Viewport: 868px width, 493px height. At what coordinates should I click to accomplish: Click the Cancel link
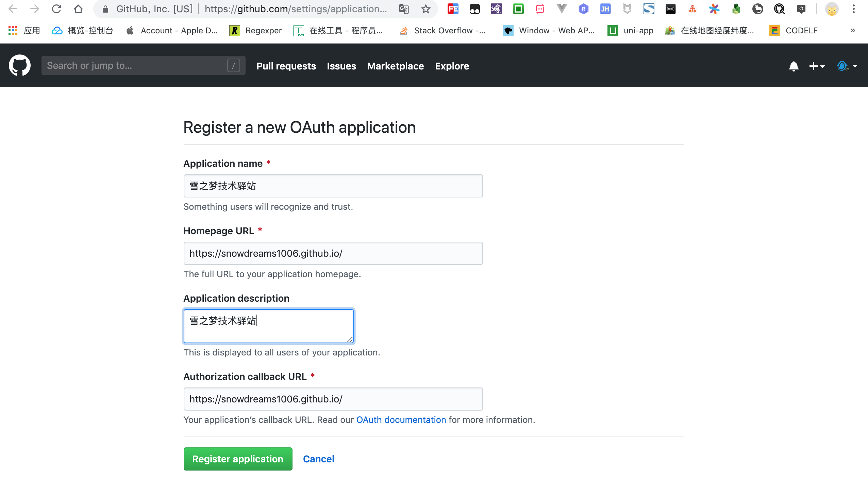click(x=318, y=459)
